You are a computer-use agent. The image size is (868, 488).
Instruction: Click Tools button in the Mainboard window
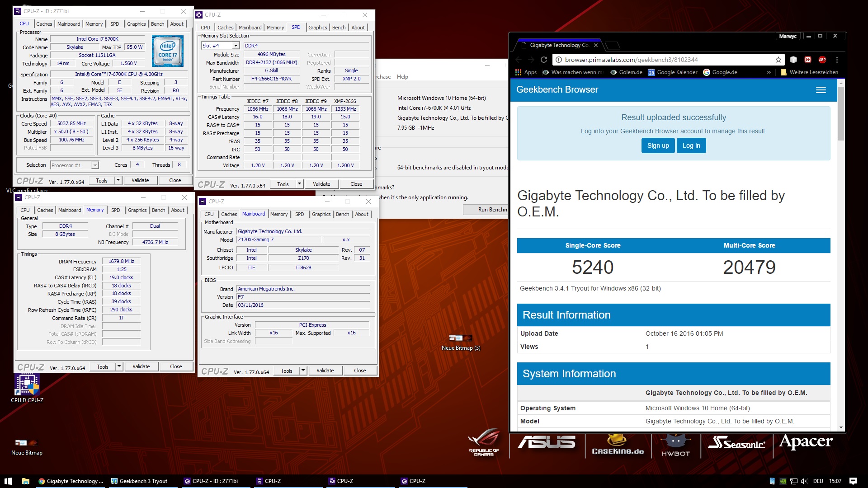coord(286,371)
